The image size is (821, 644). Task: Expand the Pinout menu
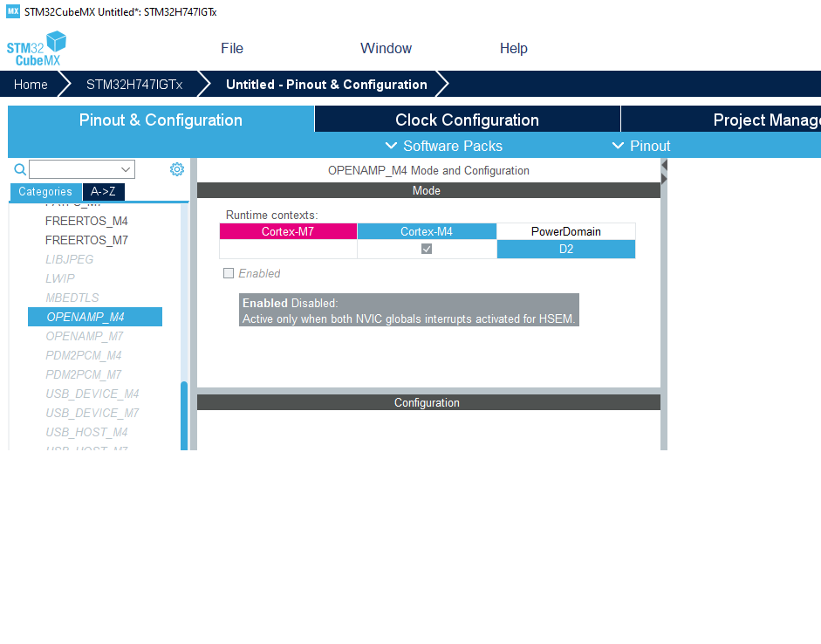[x=641, y=146]
